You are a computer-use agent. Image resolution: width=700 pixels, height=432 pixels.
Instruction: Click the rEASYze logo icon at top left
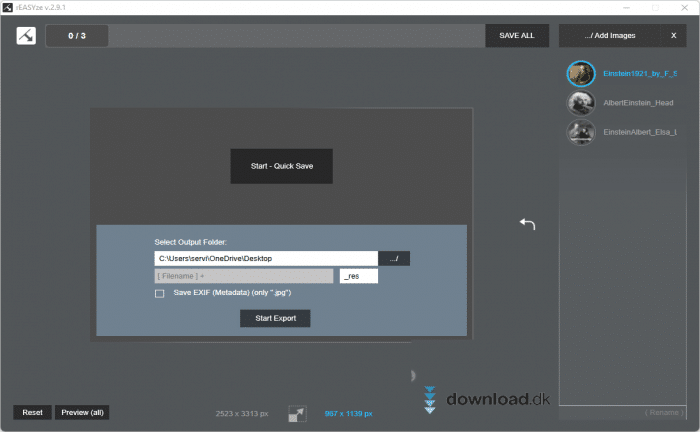coord(26,36)
